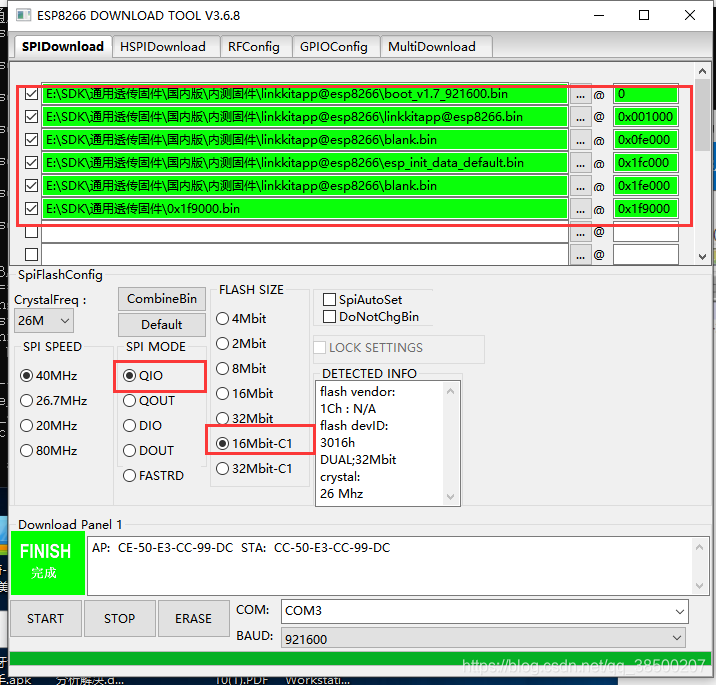Uncheck the linkkitapp@esp8266.bin row checkbox

32,116
